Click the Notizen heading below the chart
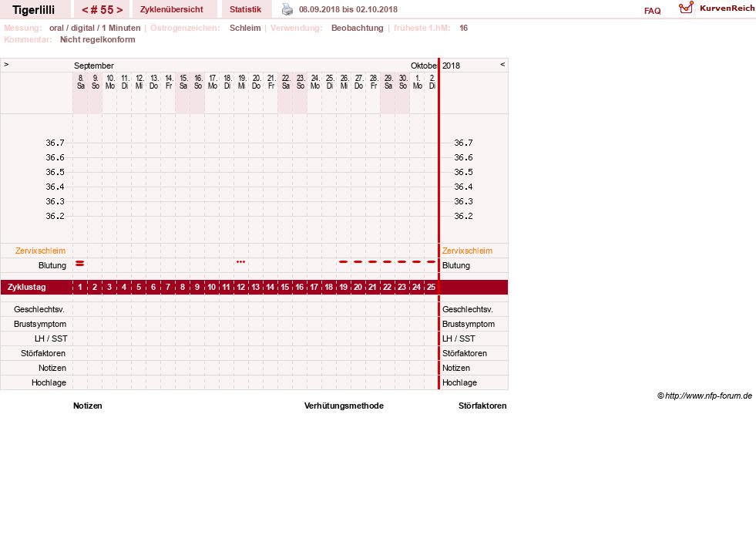Viewport: 756px width, 559px height. (x=88, y=406)
